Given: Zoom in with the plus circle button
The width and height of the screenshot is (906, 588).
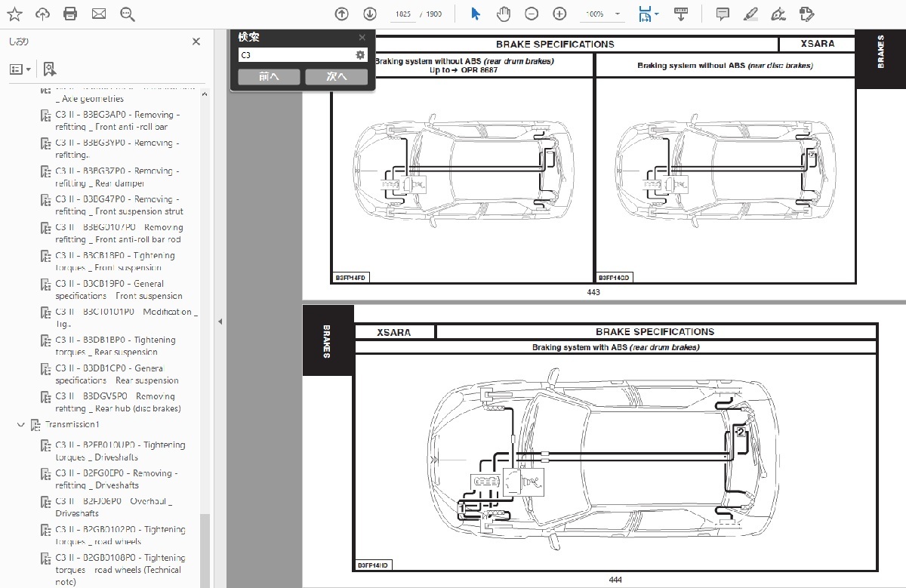Looking at the screenshot, I should click(x=559, y=14).
